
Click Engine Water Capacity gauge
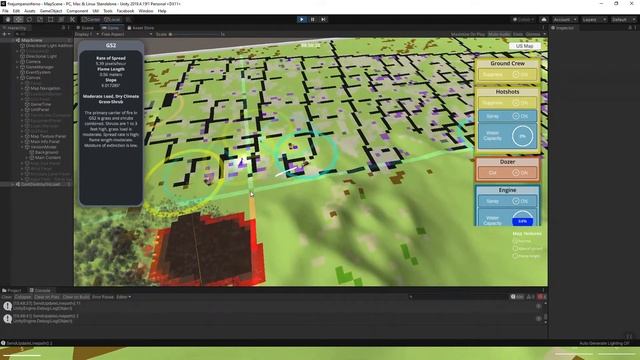click(x=522, y=218)
